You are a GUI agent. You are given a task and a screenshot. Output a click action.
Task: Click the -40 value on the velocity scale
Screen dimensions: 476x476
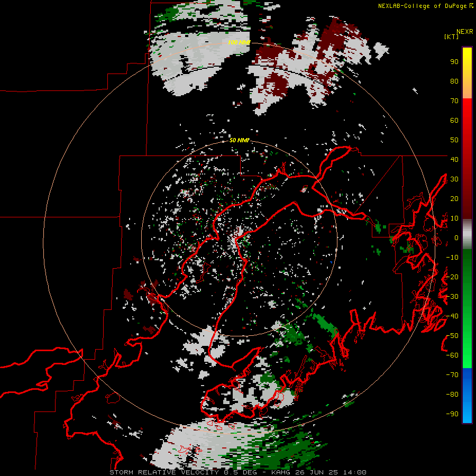(452, 316)
